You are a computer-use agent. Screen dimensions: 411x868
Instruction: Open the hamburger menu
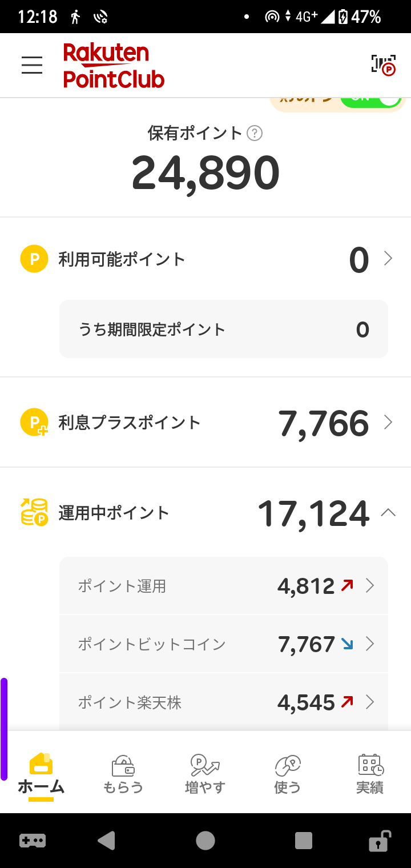(32, 65)
